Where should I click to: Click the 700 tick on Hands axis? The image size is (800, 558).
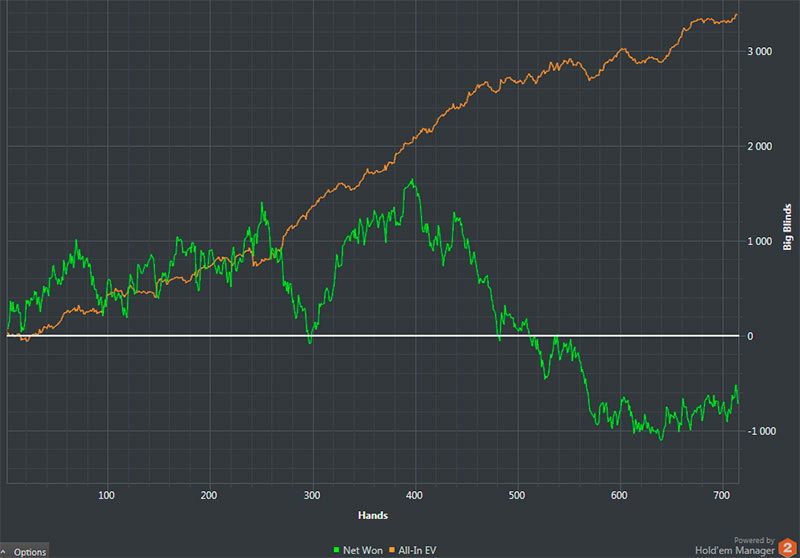721,496
